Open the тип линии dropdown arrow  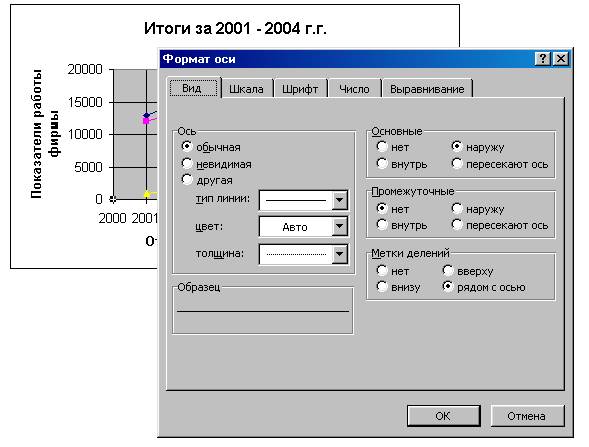point(339,200)
